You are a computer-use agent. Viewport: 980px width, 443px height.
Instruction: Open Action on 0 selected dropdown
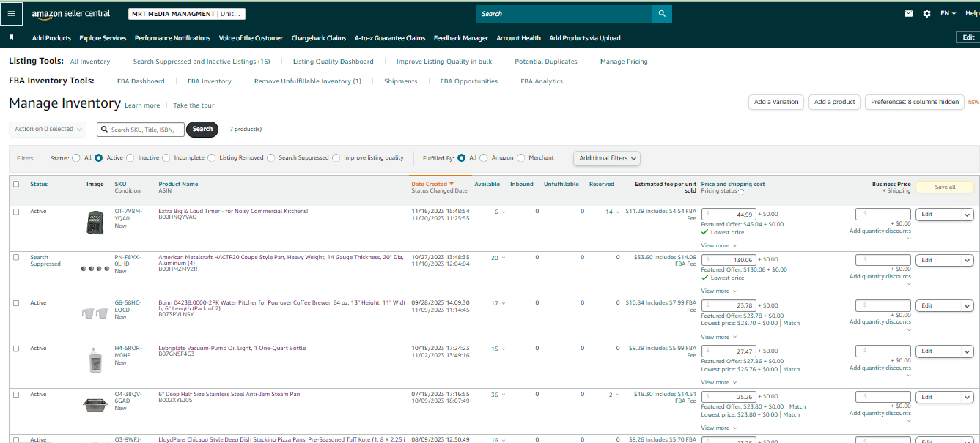[48, 129]
